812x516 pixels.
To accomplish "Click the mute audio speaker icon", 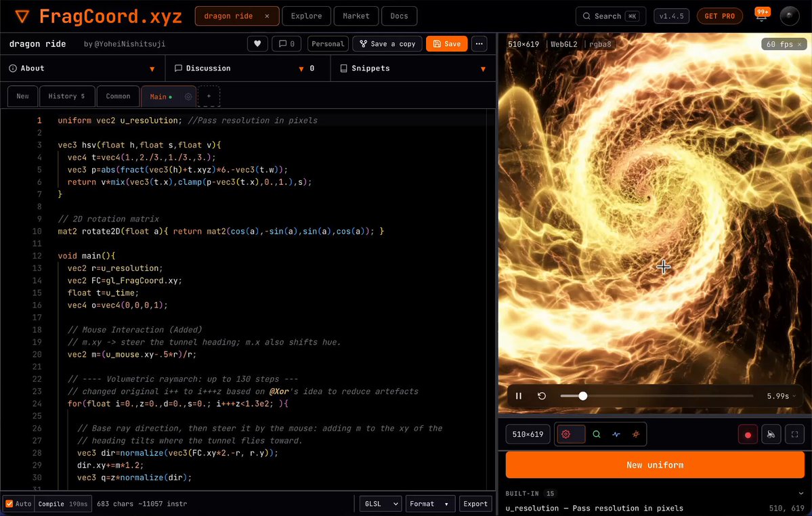I will [x=771, y=435].
